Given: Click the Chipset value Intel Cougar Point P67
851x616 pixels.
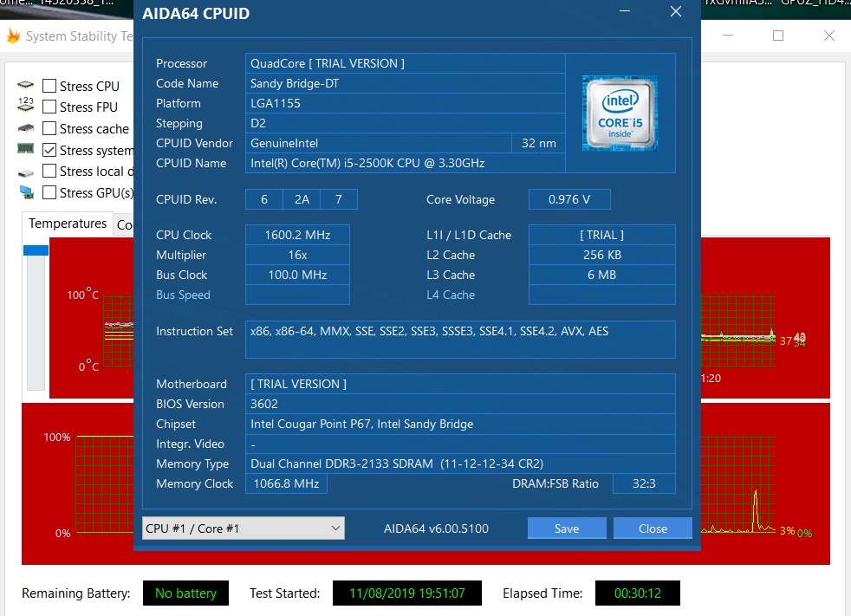Looking at the screenshot, I should (460, 424).
